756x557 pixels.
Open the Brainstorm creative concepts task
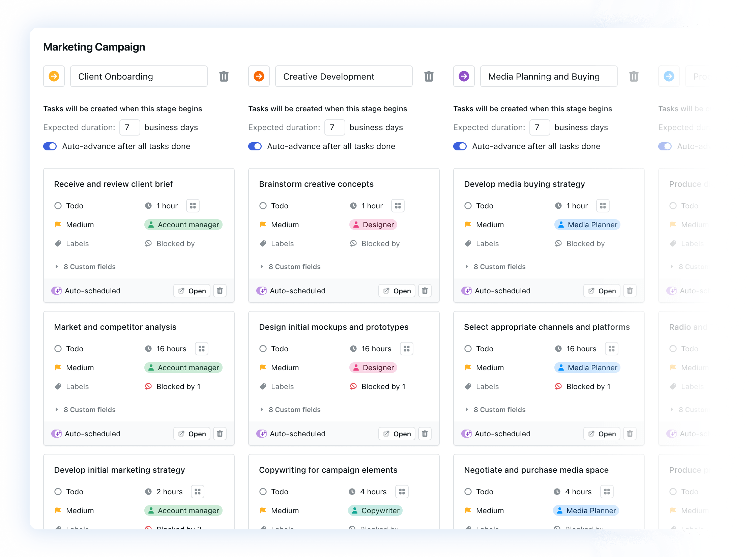point(397,291)
